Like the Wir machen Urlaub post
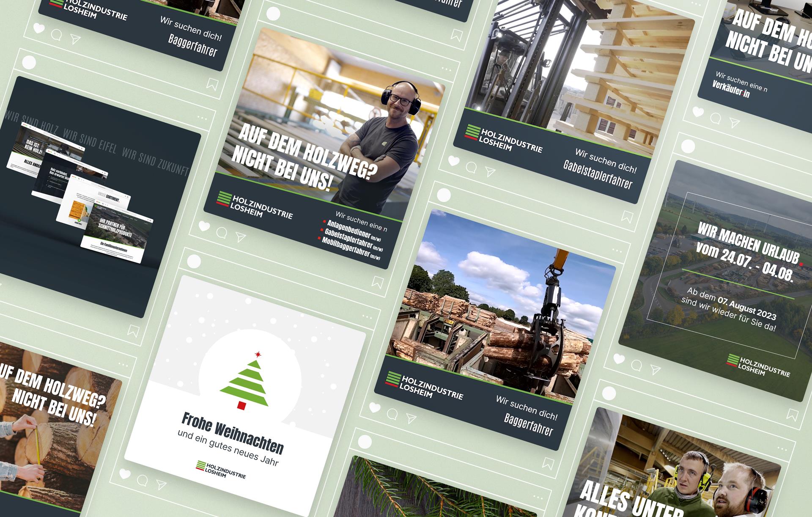This screenshot has height=517, width=812. (x=619, y=359)
